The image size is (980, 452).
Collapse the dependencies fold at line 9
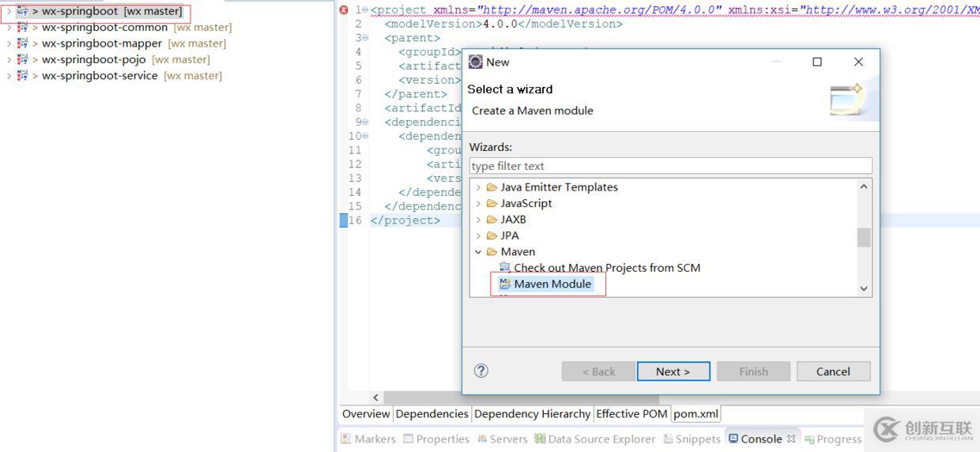pyautogui.click(x=365, y=122)
